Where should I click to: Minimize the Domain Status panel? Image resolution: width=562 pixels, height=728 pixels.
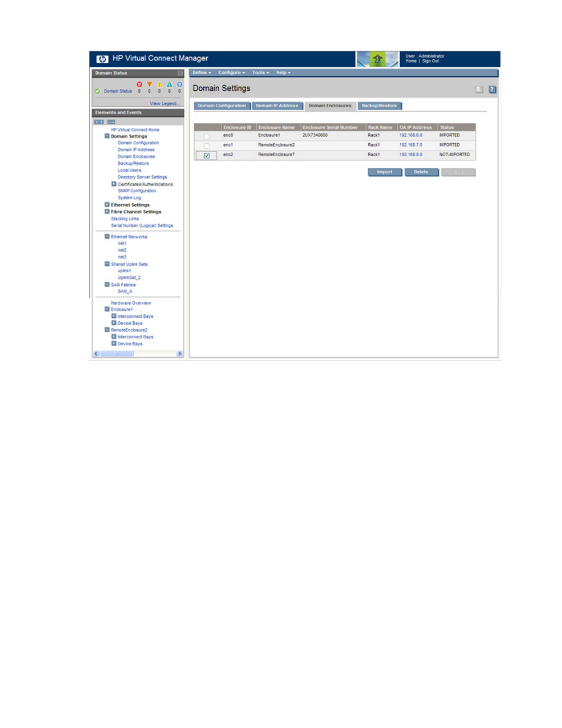pyautogui.click(x=180, y=73)
